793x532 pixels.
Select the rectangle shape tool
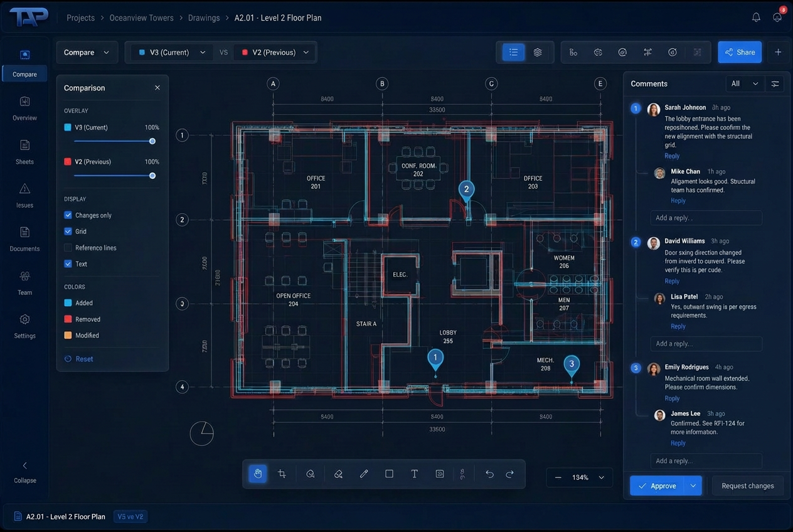389,474
